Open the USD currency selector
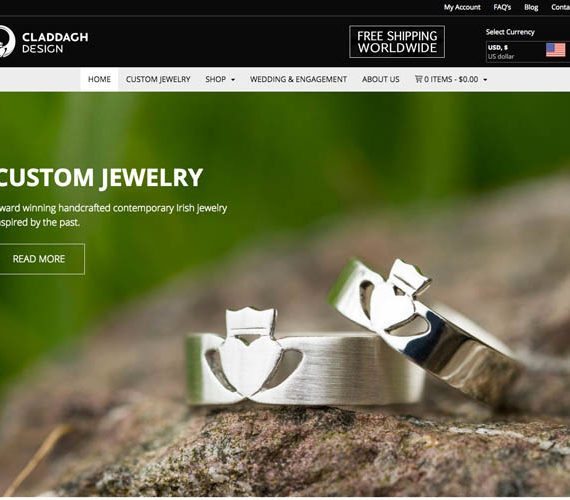570x500 pixels. click(x=528, y=52)
